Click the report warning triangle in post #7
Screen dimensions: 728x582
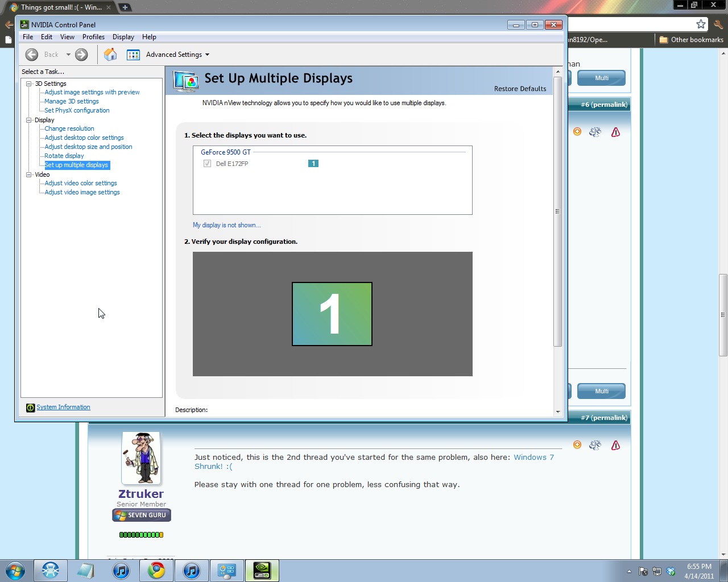pos(615,445)
